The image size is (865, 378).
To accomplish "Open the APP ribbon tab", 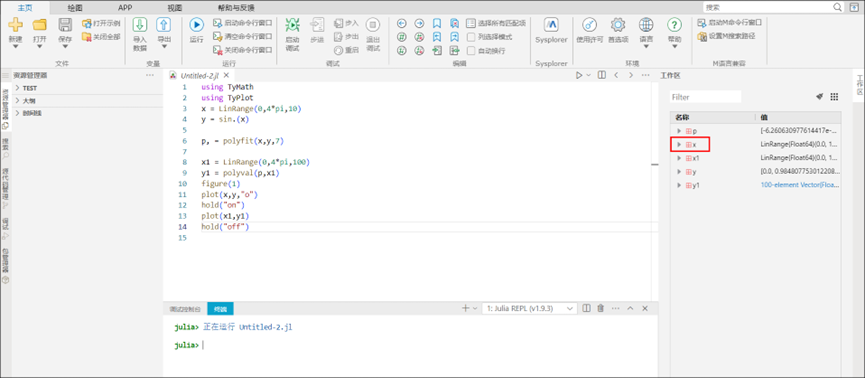I will (x=125, y=8).
